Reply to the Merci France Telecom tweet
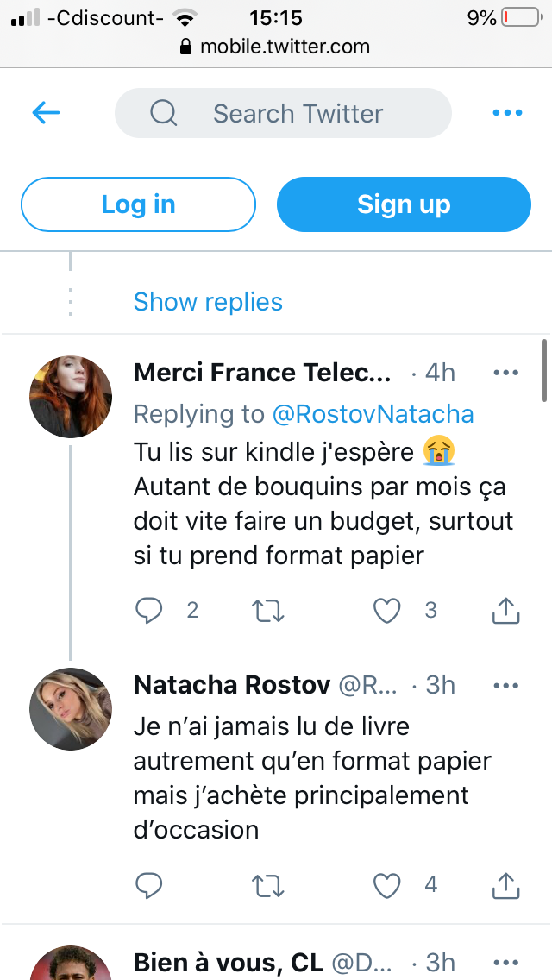 (149, 611)
